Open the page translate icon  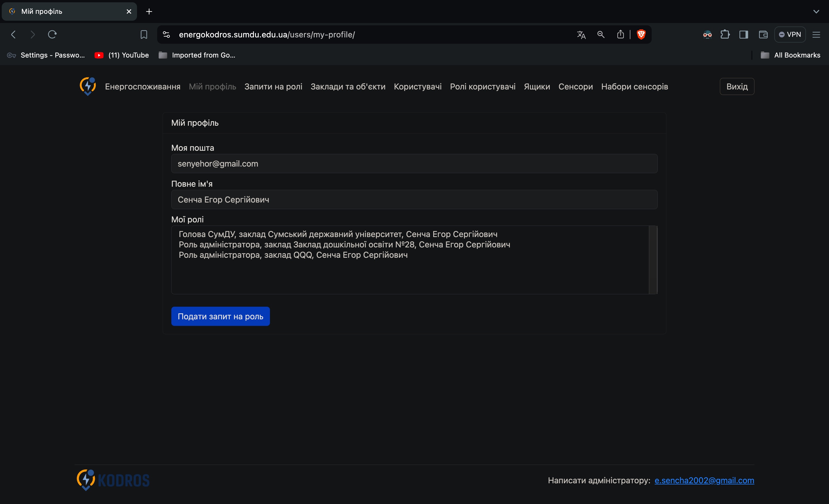[581, 34]
